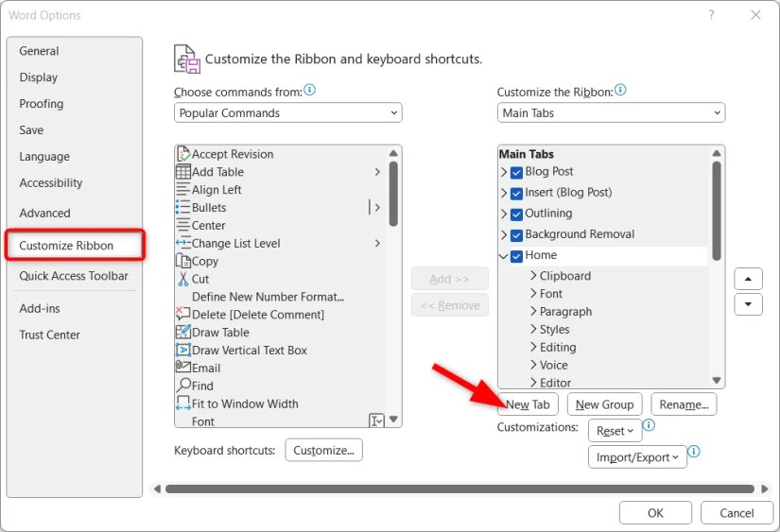Click the Font combo box indicator icon

(376, 420)
